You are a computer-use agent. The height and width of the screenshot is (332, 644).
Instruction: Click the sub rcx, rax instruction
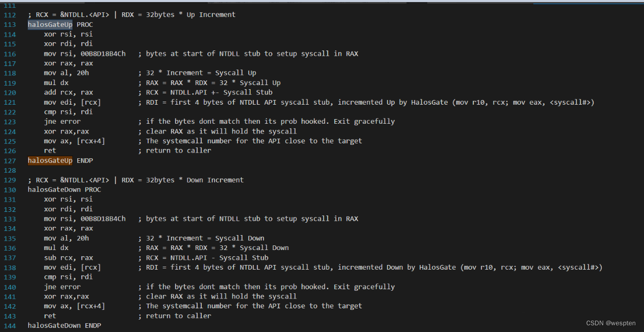(68, 258)
